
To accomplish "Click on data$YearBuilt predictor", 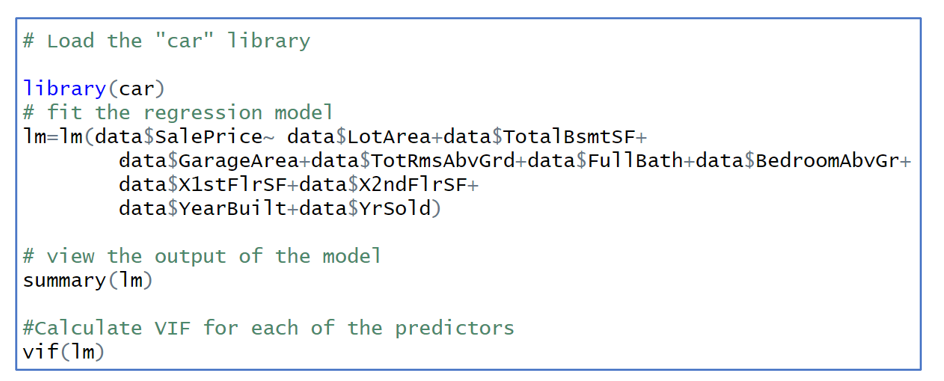I will (x=203, y=209).
